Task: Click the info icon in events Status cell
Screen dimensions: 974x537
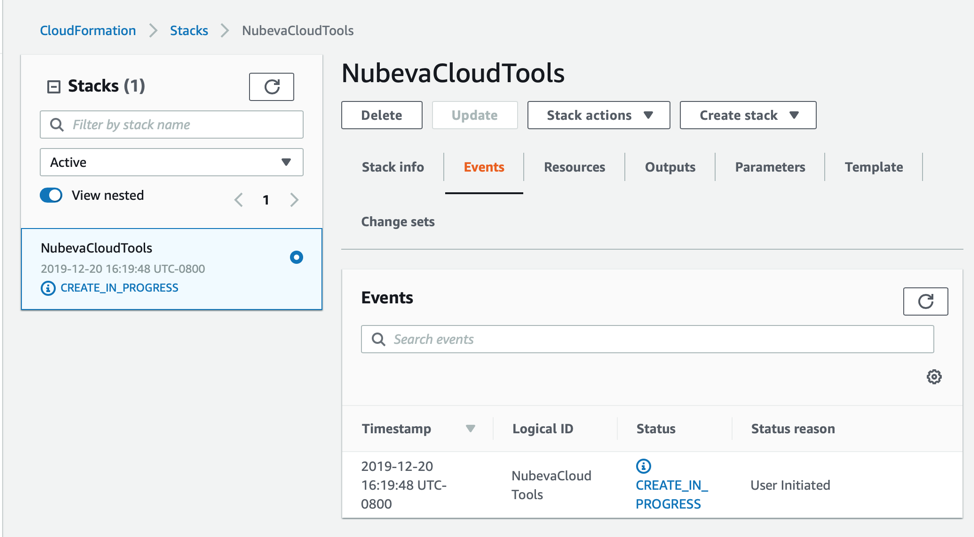Action: 644,466
